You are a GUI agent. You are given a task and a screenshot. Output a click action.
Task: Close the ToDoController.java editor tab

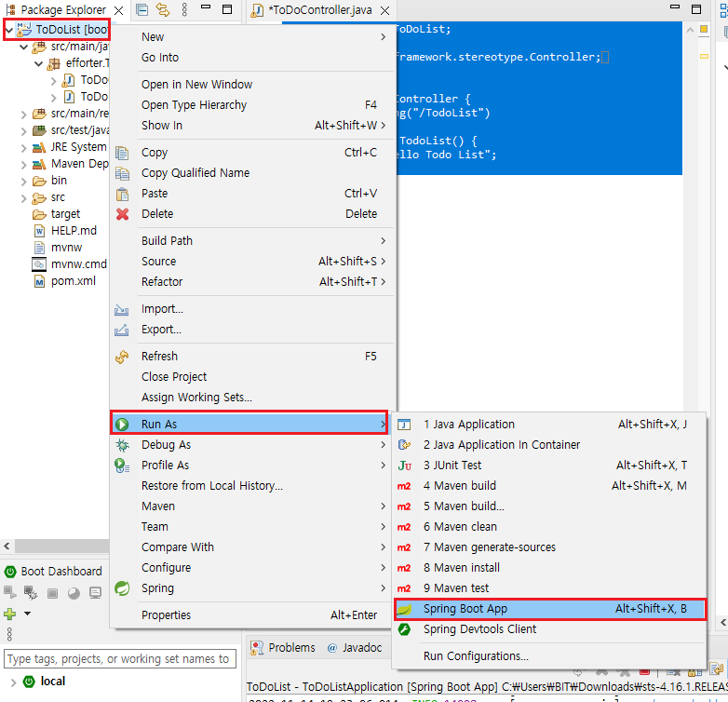point(384,10)
